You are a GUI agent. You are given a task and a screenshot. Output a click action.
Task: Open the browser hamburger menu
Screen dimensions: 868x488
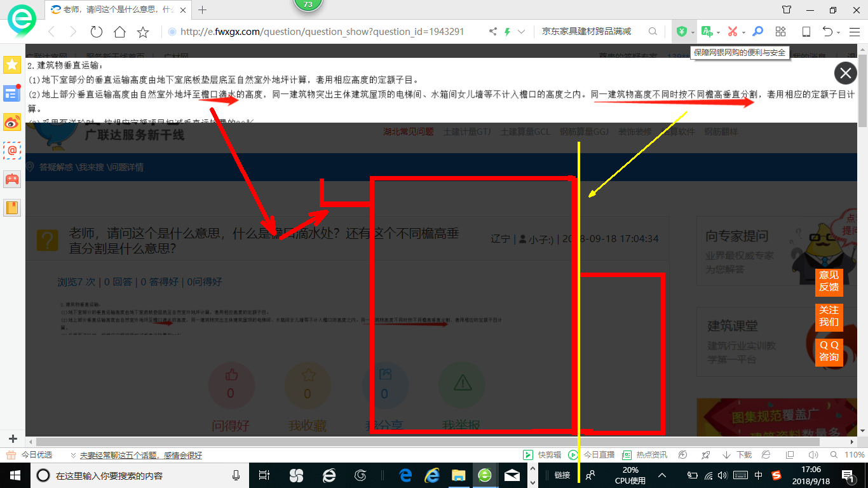pos(855,32)
